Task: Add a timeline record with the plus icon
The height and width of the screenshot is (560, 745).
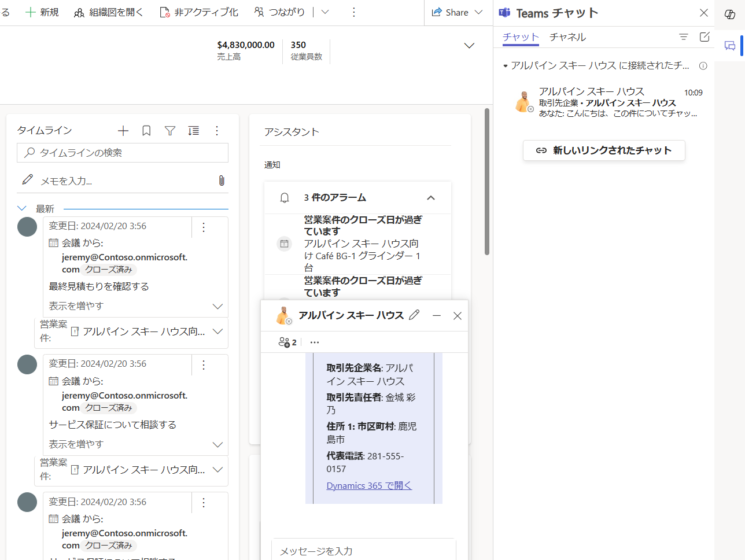Action: coord(123,131)
